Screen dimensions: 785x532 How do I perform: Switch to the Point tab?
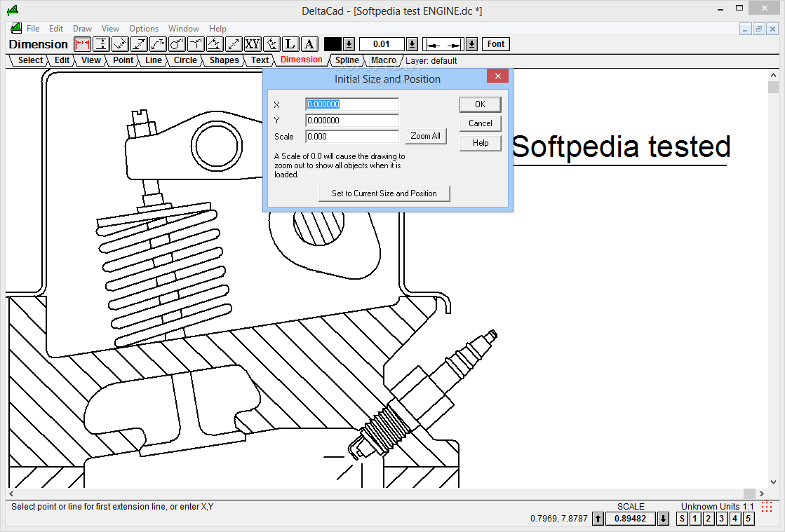tap(123, 60)
